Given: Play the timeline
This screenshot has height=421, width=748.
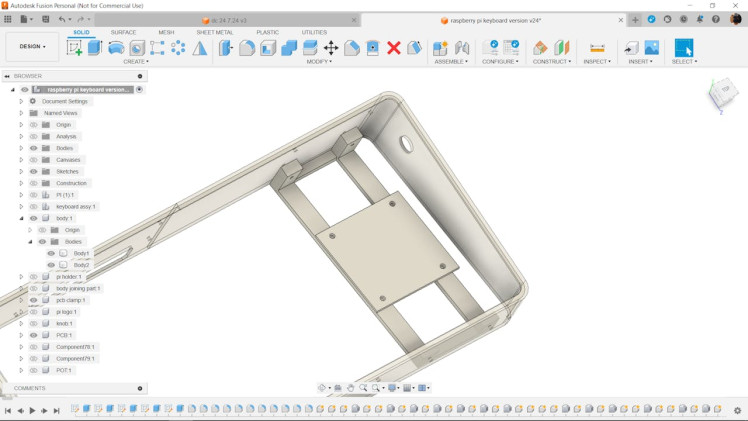Looking at the screenshot, I should click(32, 411).
